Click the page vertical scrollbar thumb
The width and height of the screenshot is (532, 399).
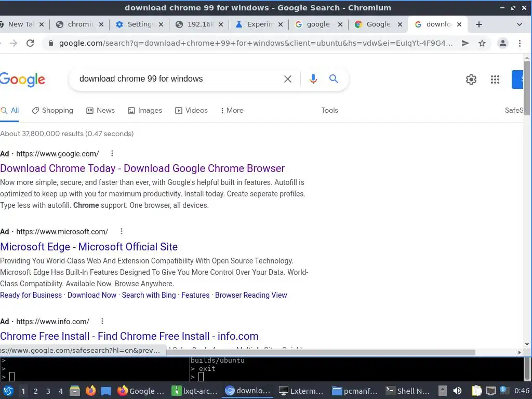click(527, 88)
